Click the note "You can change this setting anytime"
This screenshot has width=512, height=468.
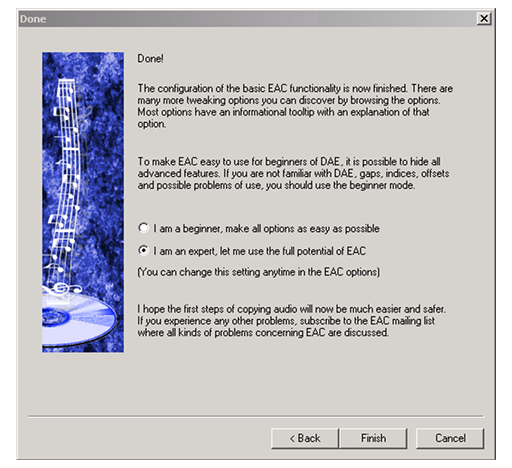pyautogui.click(x=259, y=272)
